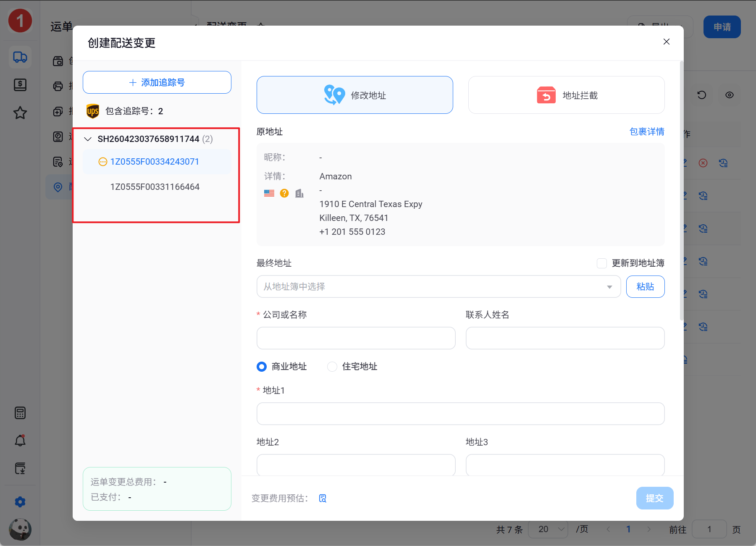756x546 pixels.
Task: Open the 包裹详情 link
Action: [647, 131]
